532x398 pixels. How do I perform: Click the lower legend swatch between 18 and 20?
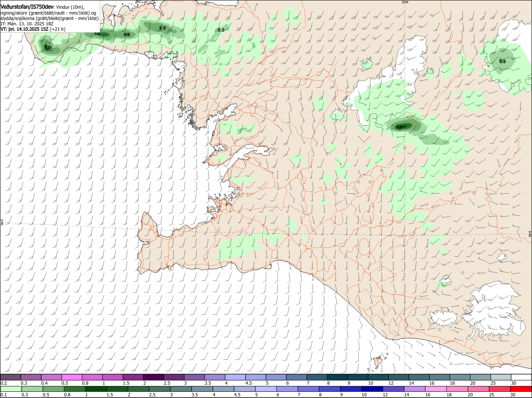coord(458,389)
